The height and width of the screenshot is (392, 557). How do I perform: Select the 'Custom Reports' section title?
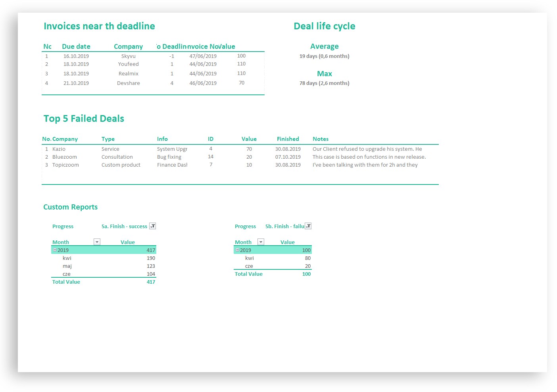70,207
